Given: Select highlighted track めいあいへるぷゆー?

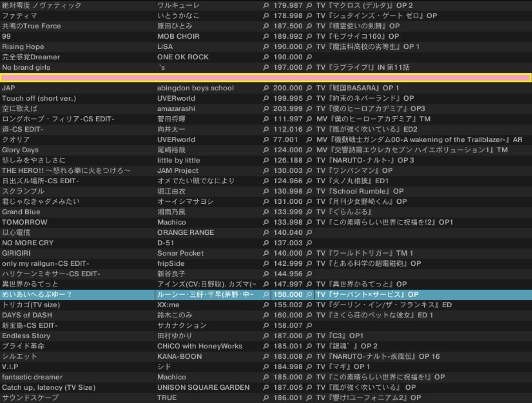Looking at the screenshot, I should pos(37,294).
